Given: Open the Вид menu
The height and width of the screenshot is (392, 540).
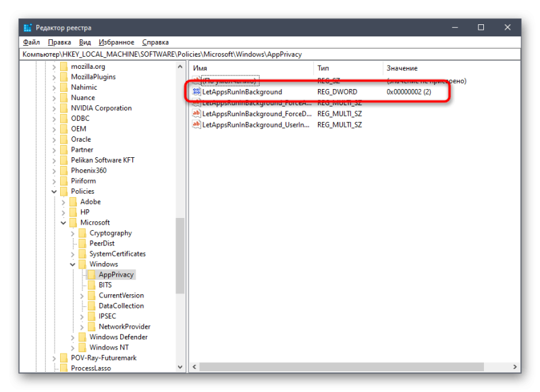Looking at the screenshot, I should [85, 42].
